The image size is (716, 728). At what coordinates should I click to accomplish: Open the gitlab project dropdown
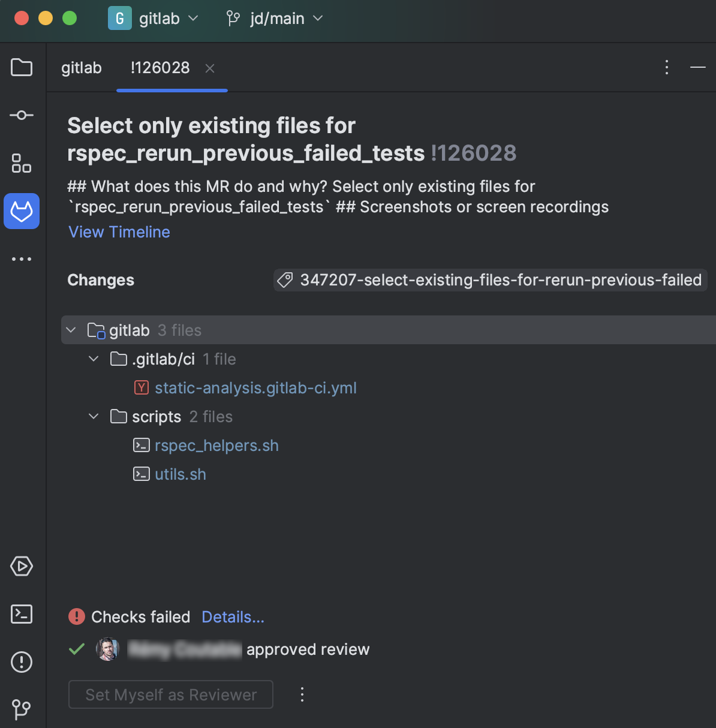tap(154, 19)
